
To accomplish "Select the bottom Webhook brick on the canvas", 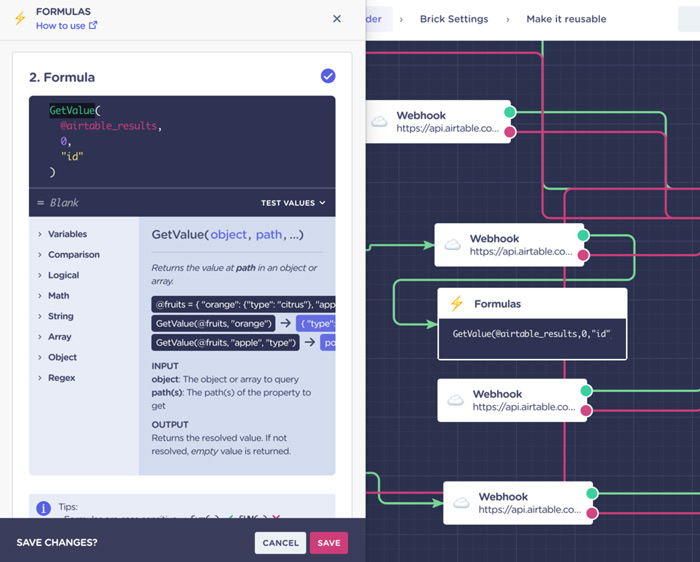I will (x=518, y=503).
